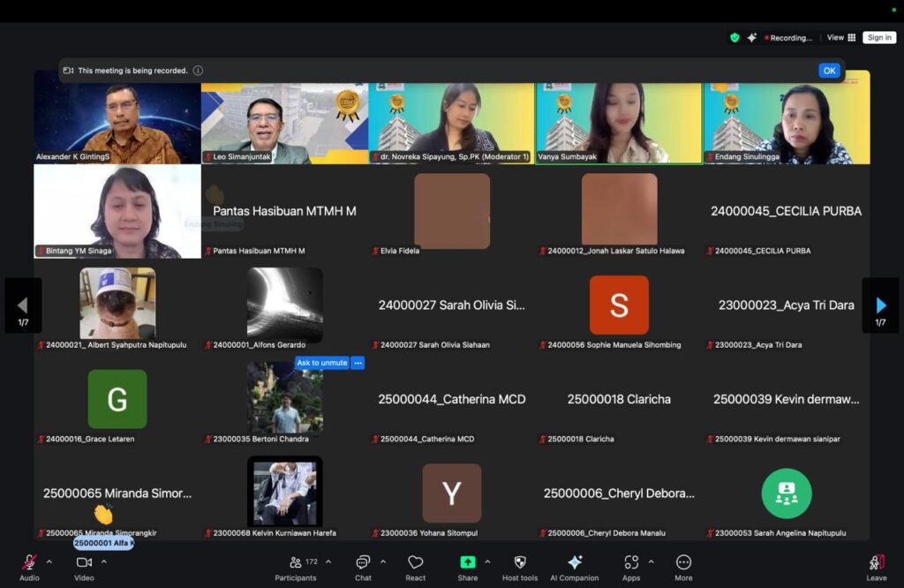904x588 pixels.
Task: Expand video settings chevron beside Video
Action: tap(104, 562)
